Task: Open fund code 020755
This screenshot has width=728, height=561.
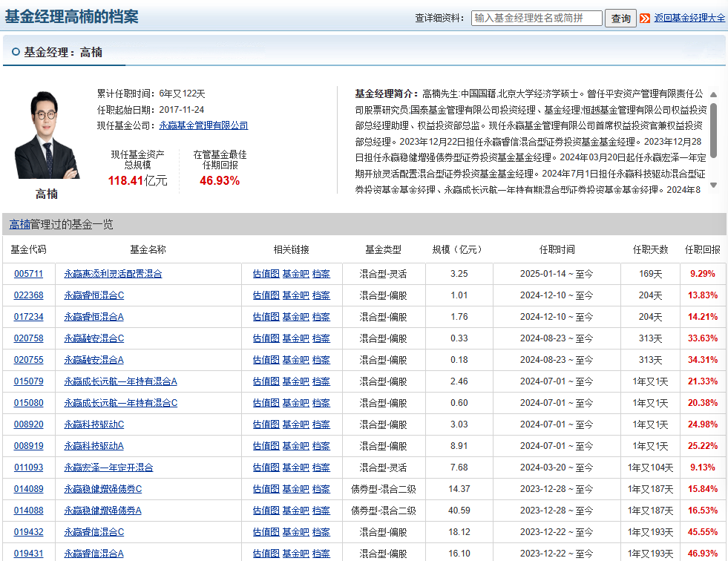Action: [28, 360]
